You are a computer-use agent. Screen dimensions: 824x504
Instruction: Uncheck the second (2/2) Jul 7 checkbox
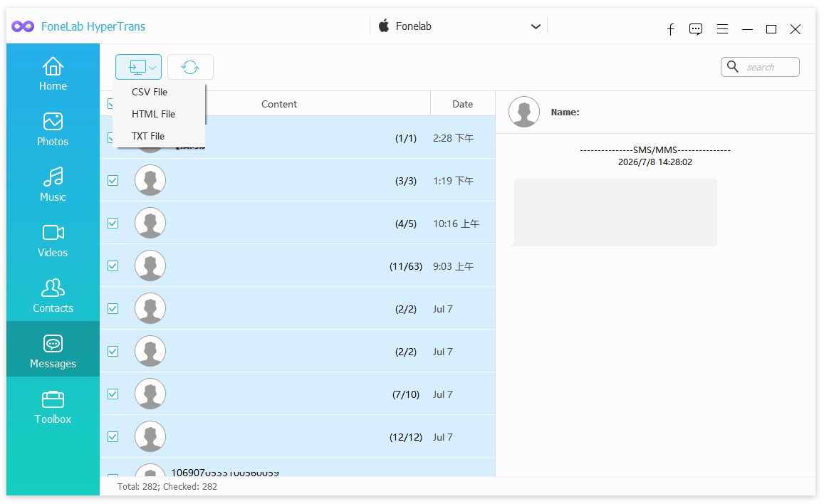pyautogui.click(x=113, y=351)
